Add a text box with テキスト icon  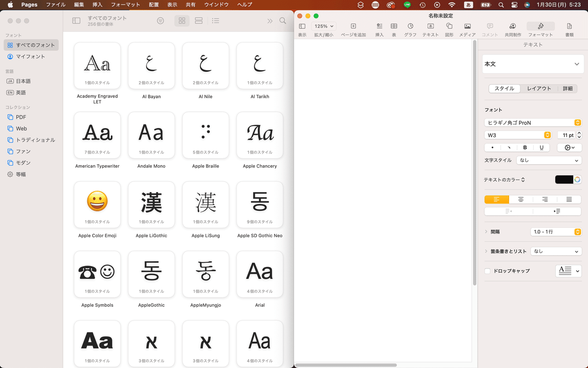pyautogui.click(x=431, y=26)
